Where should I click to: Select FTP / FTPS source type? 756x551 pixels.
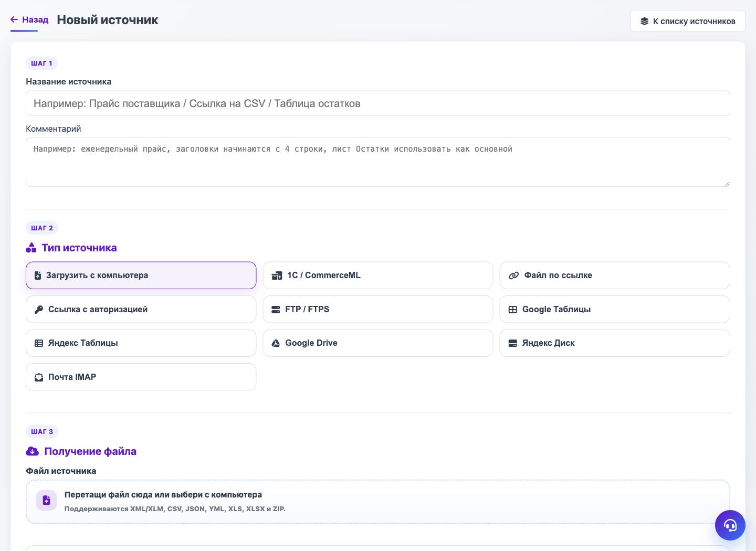377,309
